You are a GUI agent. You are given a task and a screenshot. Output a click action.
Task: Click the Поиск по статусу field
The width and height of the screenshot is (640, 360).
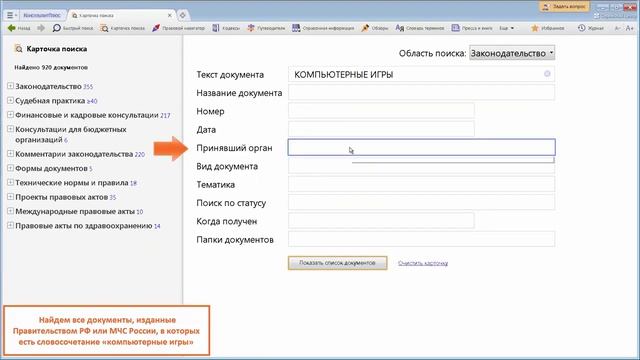421,203
